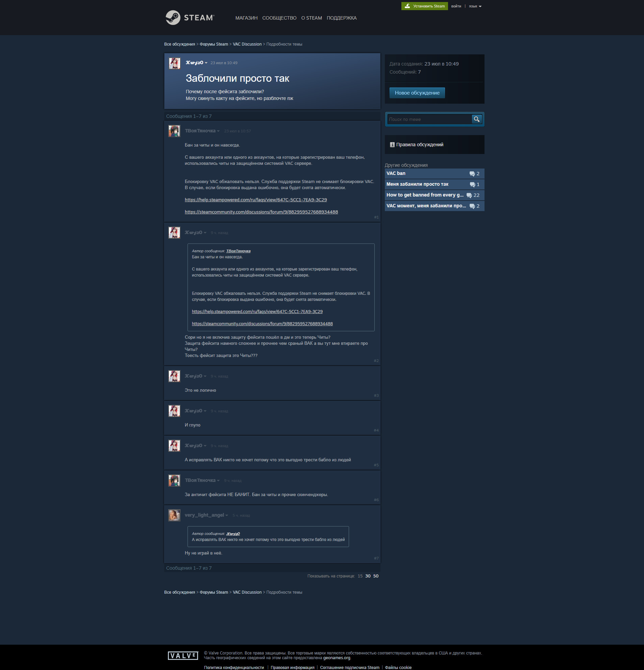Click the avatar in post #4
This screenshot has width=644, height=670.
(x=174, y=411)
